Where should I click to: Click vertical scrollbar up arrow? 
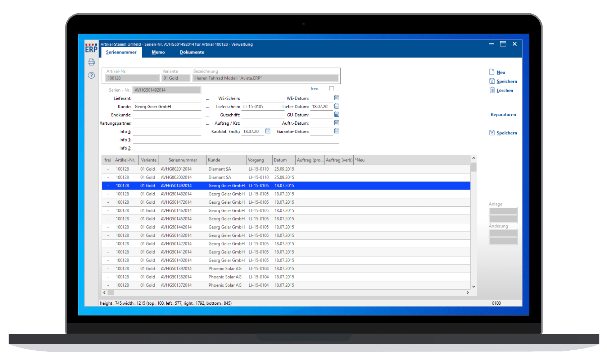474,158
